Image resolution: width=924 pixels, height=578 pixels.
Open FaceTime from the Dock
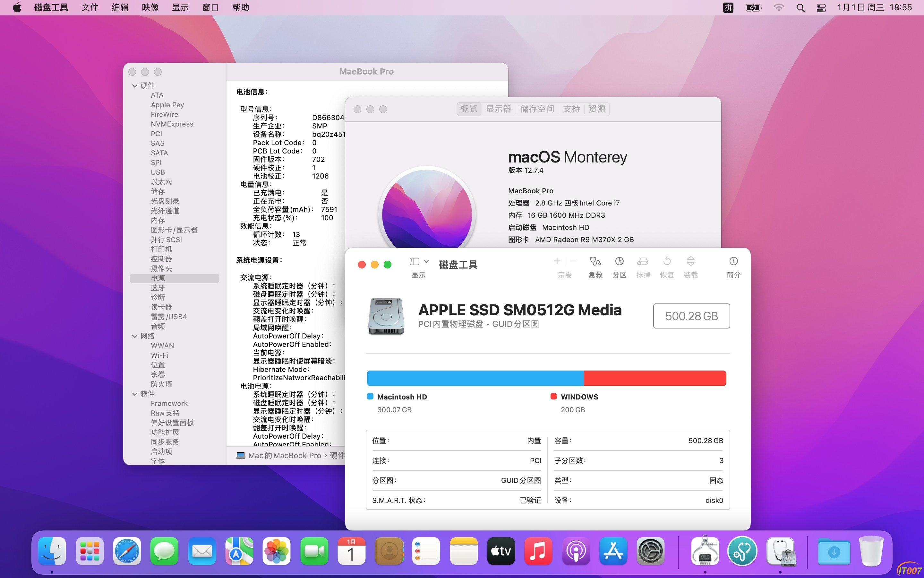(x=314, y=551)
